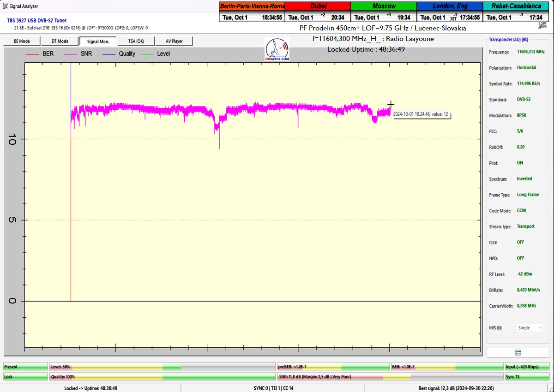554x392 pixels.
Task: Click the DXSATCS.COM satellite dish logo
Action: (x=277, y=50)
